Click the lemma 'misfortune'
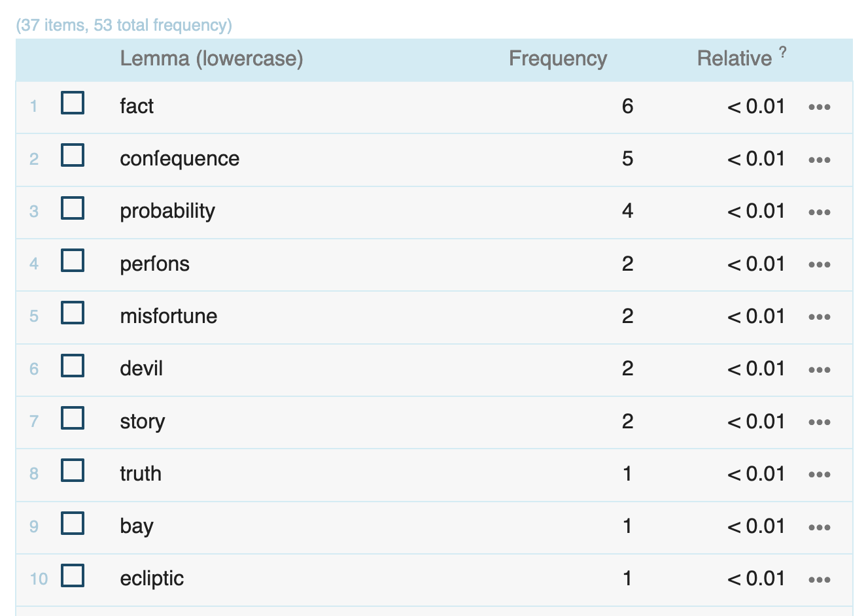866x616 pixels. tap(169, 317)
